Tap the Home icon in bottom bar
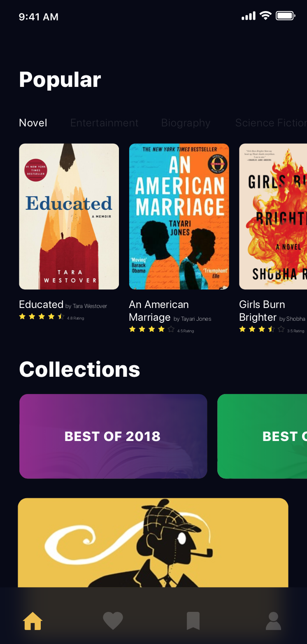 pyautogui.click(x=33, y=621)
